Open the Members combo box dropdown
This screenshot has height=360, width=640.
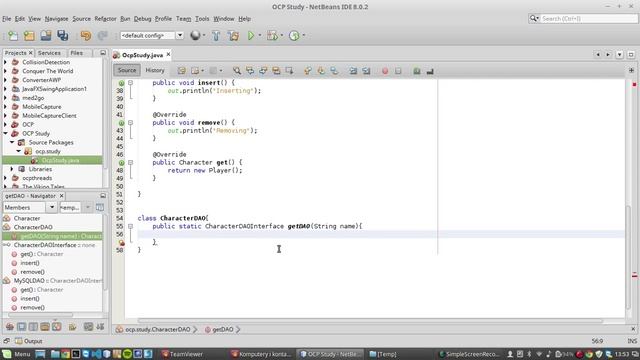point(52,207)
